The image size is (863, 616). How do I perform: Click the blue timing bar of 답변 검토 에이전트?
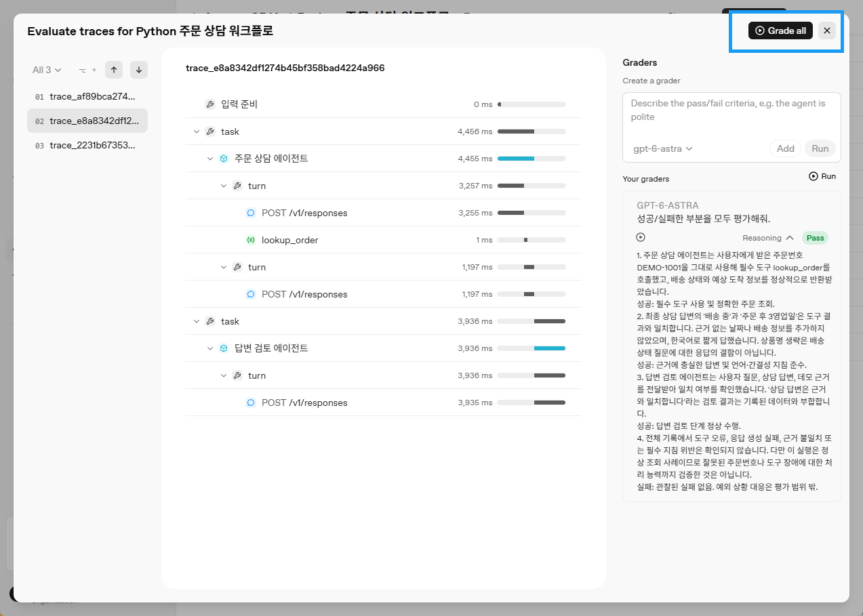tap(549, 348)
